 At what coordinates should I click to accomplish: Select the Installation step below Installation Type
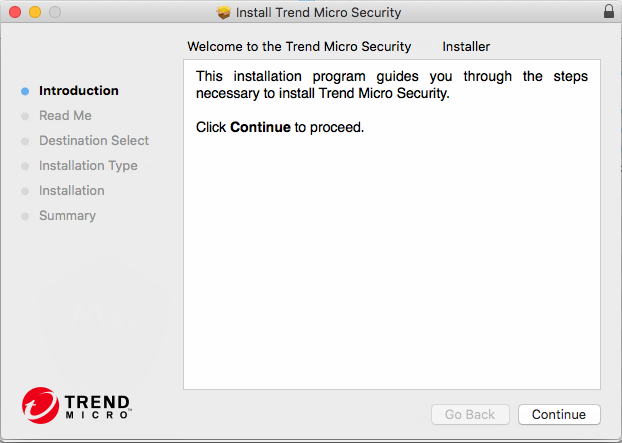[x=71, y=191]
